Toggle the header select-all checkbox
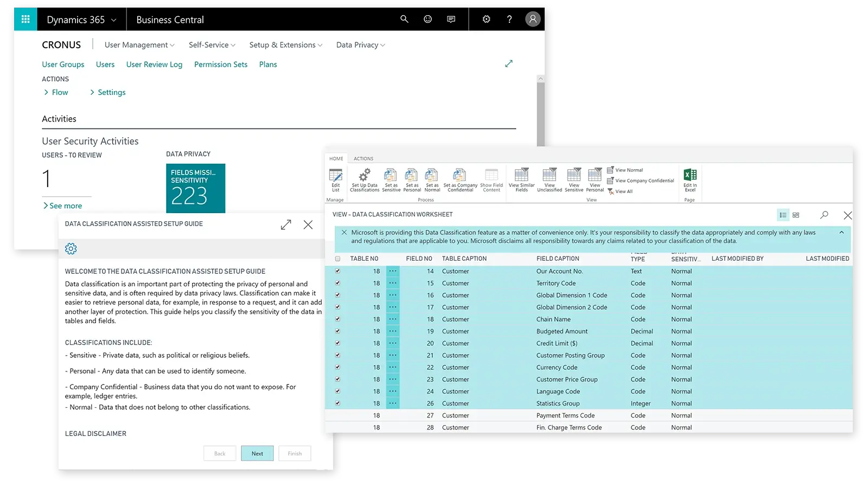868x488 pixels. [338, 259]
